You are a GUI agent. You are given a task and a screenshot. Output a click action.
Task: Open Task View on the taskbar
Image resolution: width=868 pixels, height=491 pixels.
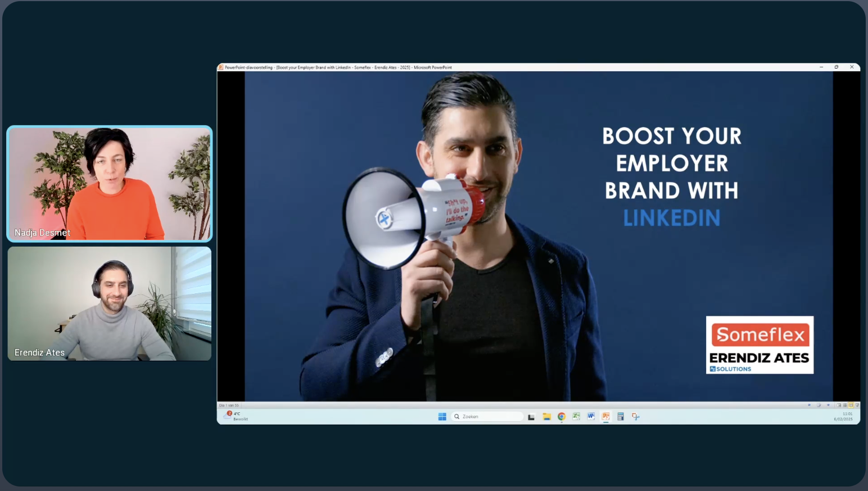[531, 416]
